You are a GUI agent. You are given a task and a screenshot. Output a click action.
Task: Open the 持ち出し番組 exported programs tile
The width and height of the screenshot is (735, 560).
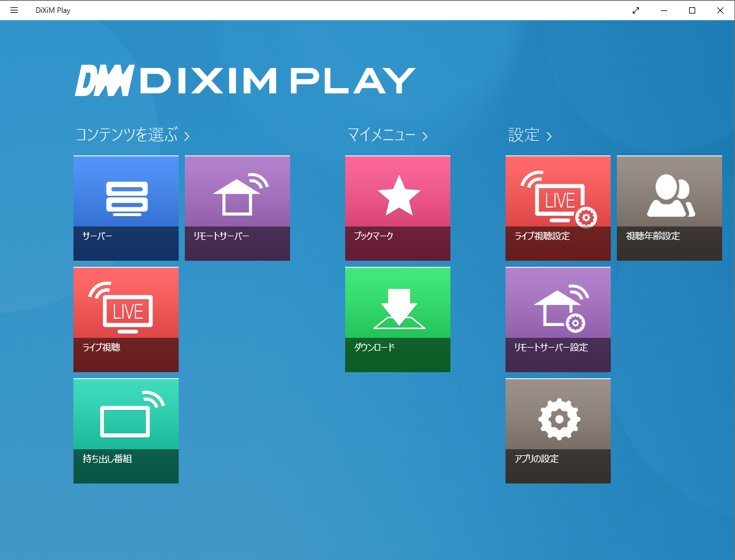click(x=125, y=430)
